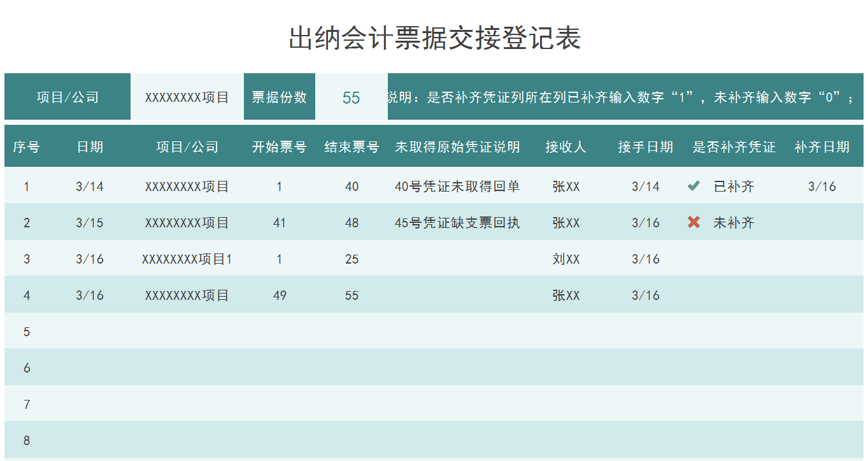
Task: Click 45号凭证缺支票回执 description cell
Action: (x=457, y=222)
